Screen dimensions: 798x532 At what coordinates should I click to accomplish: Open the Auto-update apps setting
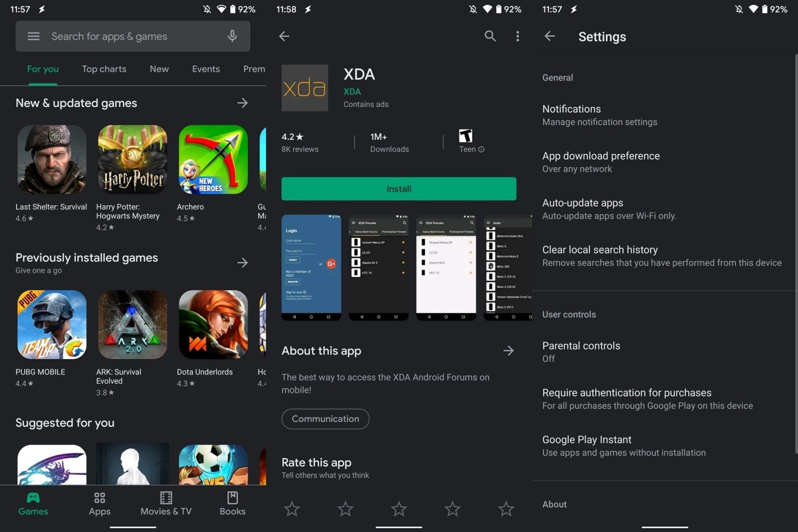coord(583,208)
